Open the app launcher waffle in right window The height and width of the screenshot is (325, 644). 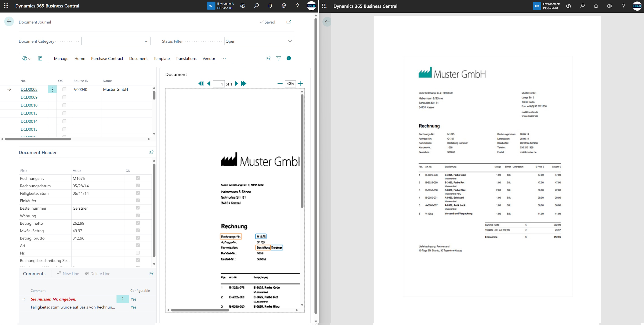coord(324,6)
